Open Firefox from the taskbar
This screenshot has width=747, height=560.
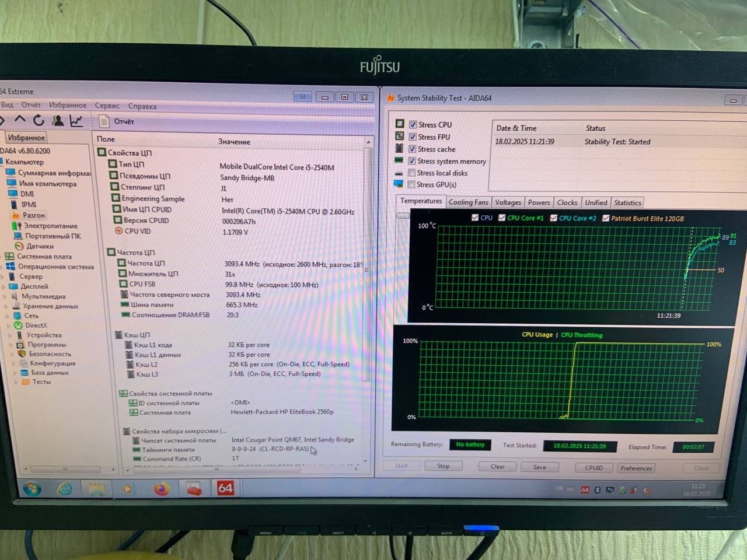162,488
